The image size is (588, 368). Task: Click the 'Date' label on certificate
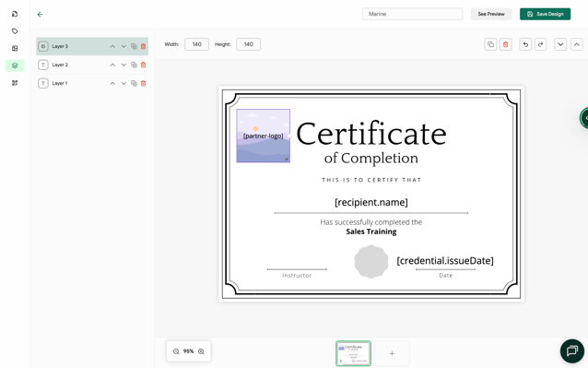[x=445, y=276]
